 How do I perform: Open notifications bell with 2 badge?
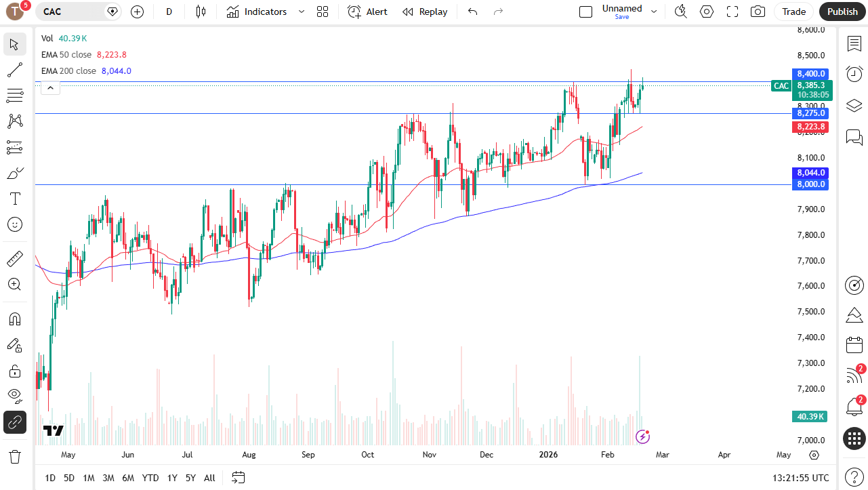tap(854, 407)
